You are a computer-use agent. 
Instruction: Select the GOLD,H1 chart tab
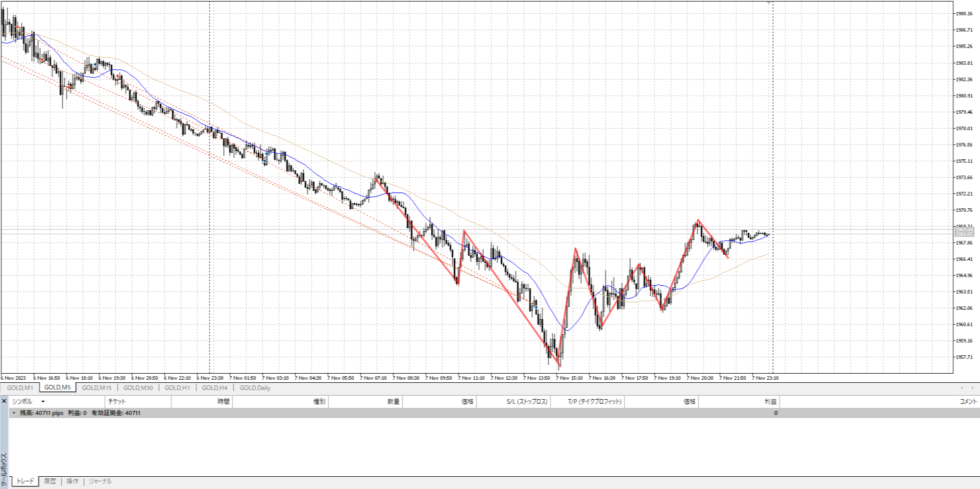(x=177, y=388)
